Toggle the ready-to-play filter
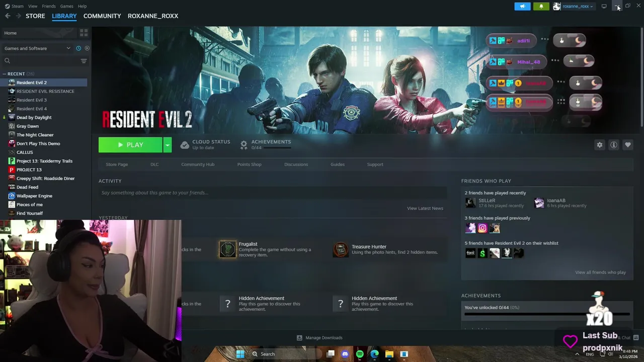Screen dimensions: 644x362 [87, 48]
